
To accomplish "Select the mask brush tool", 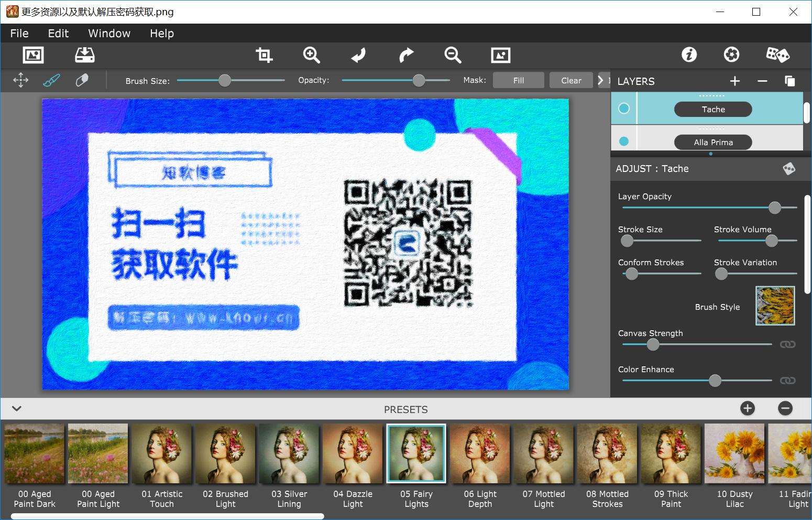I will click(51, 80).
